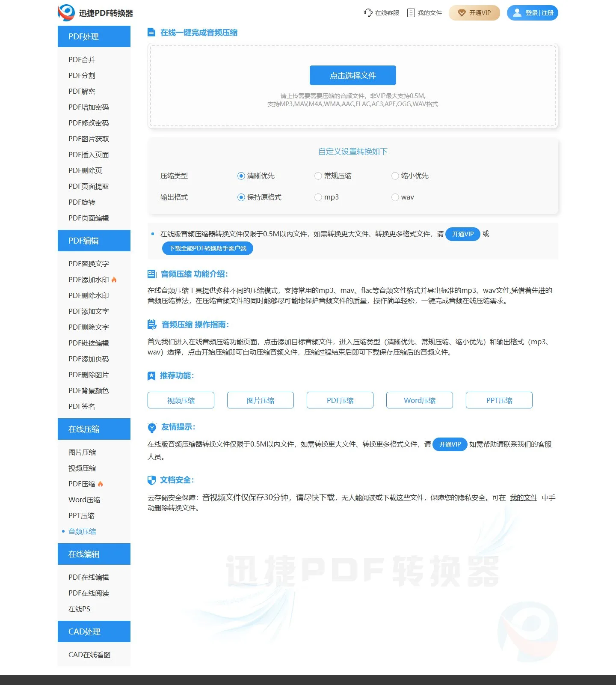Click the headset icon for 在线客服
This screenshot has width=616, height=685.
[x=368, y=13]
